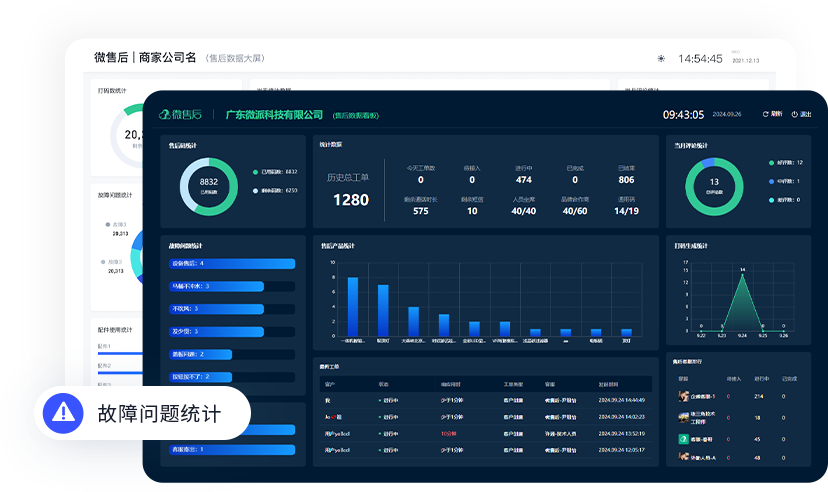This screenshot has width=828, height=492.
Task: Click the statistic value 14/19
Action: (x=626, y=211)
